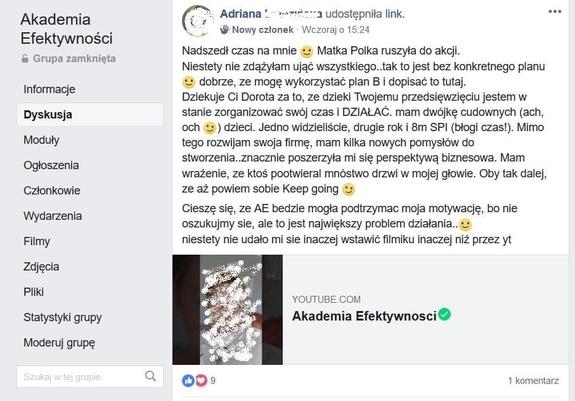Screen dimensions: 575x401
Task: Open the post options three-dot menu
Action: tap(555, 12)
